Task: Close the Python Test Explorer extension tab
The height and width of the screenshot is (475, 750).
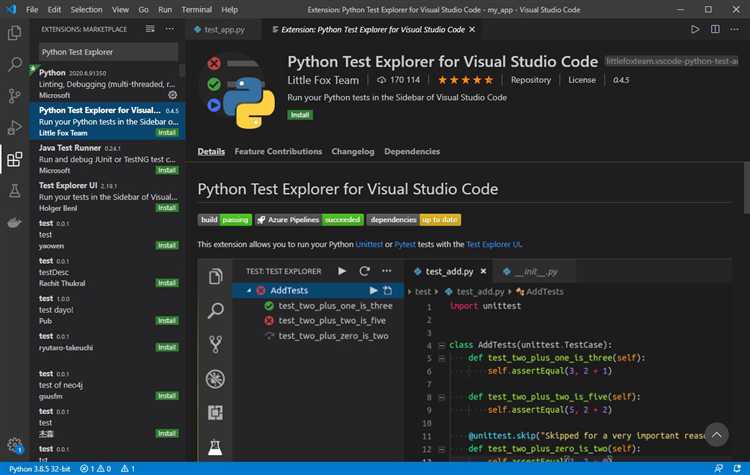Action: tap(472, 29)
